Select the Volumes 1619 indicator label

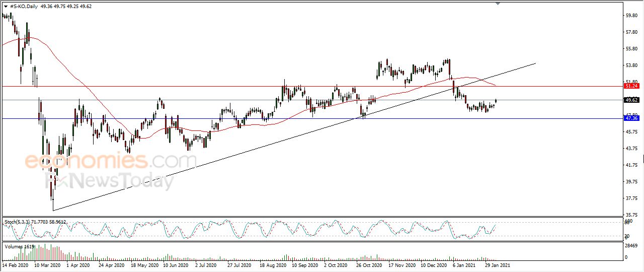click(x=19, y=246)
